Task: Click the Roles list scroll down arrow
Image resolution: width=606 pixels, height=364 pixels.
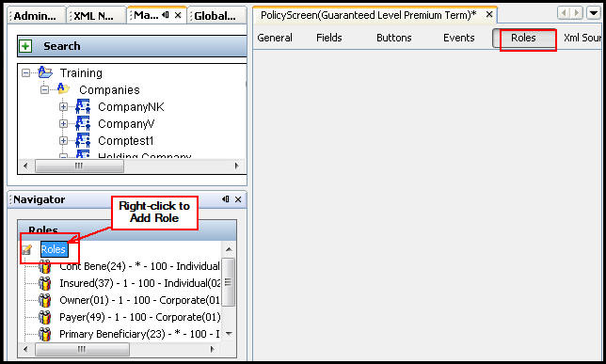Action: pyautogui.click(x=229, y=334)
